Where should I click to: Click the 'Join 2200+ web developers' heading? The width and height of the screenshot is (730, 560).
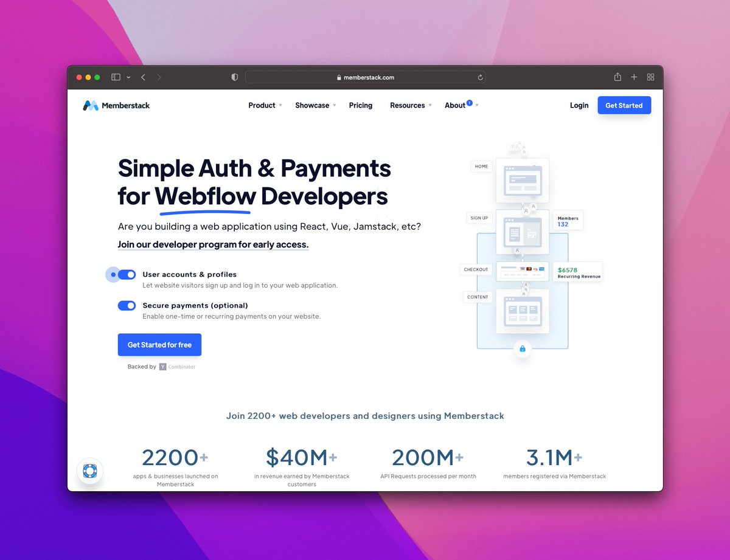[365, 416]
